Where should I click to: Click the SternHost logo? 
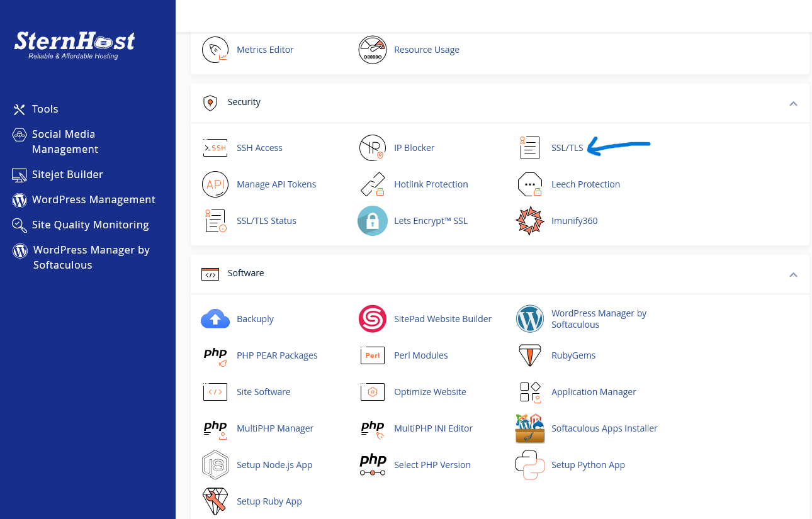tap(74, 45)
